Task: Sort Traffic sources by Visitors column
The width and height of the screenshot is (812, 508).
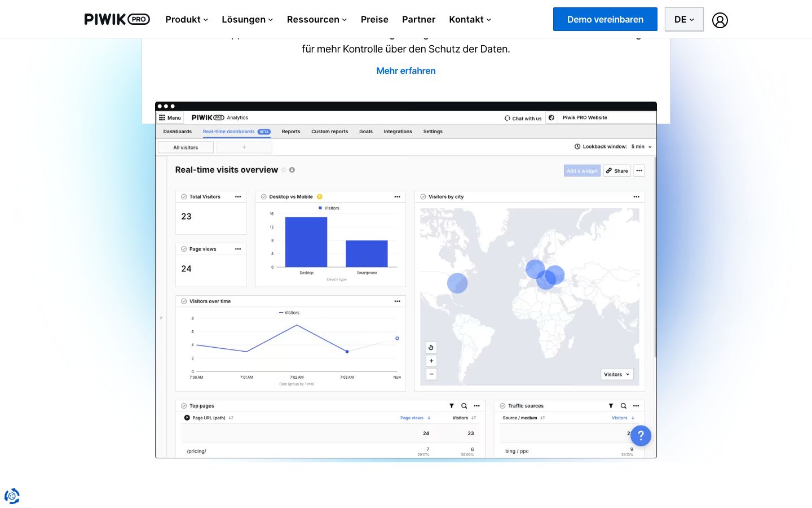Action: 623,418
